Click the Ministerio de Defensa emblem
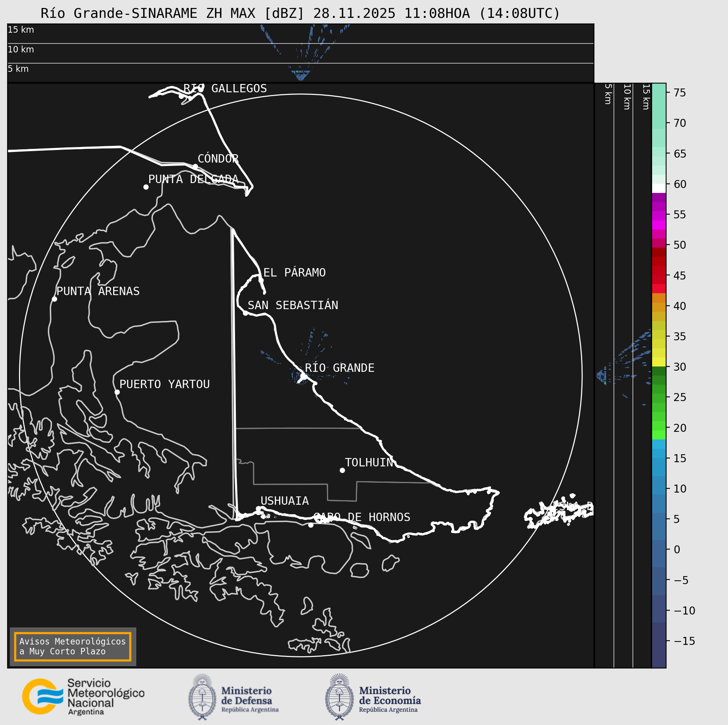The image size is (728, 725). pyautogui.click(x=202, y=697)
